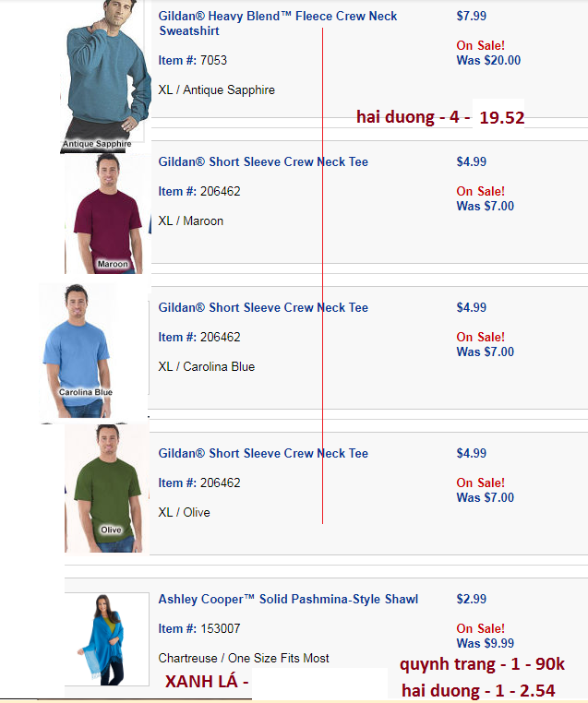The image size is (588, 703).
Task: Open Ashley Cooper Pashmina-Style Shawl link
Action: pos(288,599)
